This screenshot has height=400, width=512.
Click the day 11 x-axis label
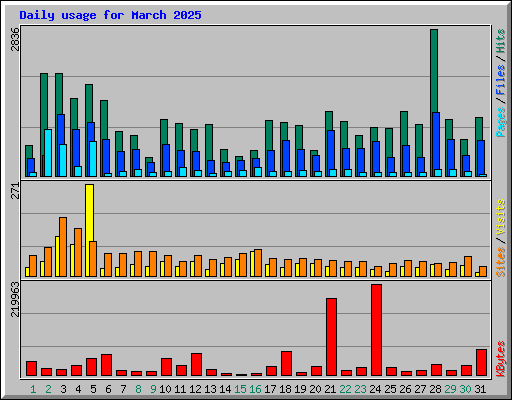click(x=180, y=389)
